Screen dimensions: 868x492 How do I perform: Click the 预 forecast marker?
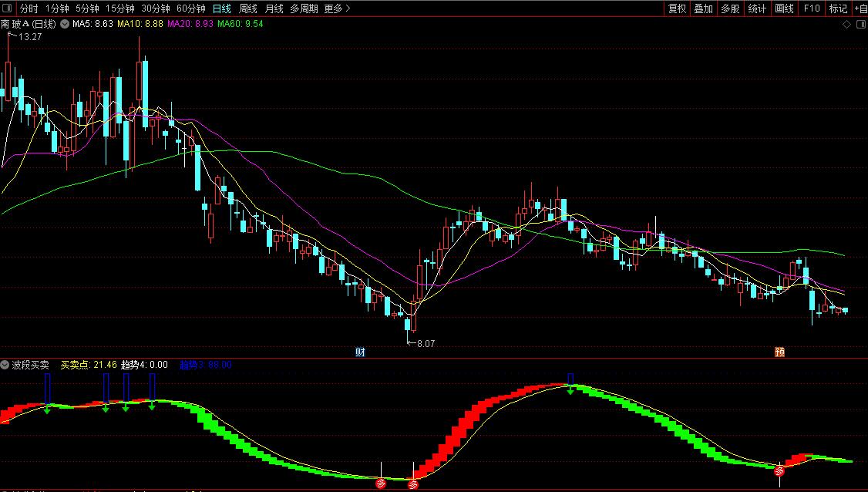click(x=779, y=352)
